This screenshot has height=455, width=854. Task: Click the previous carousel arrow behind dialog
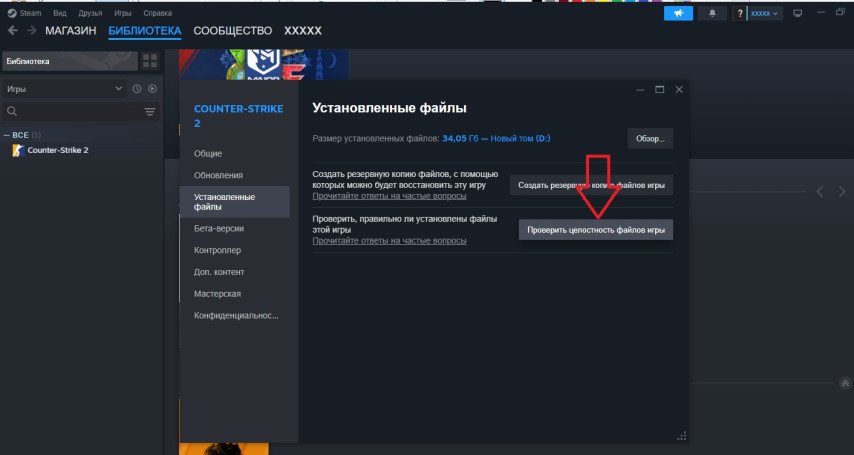point(820,191)
